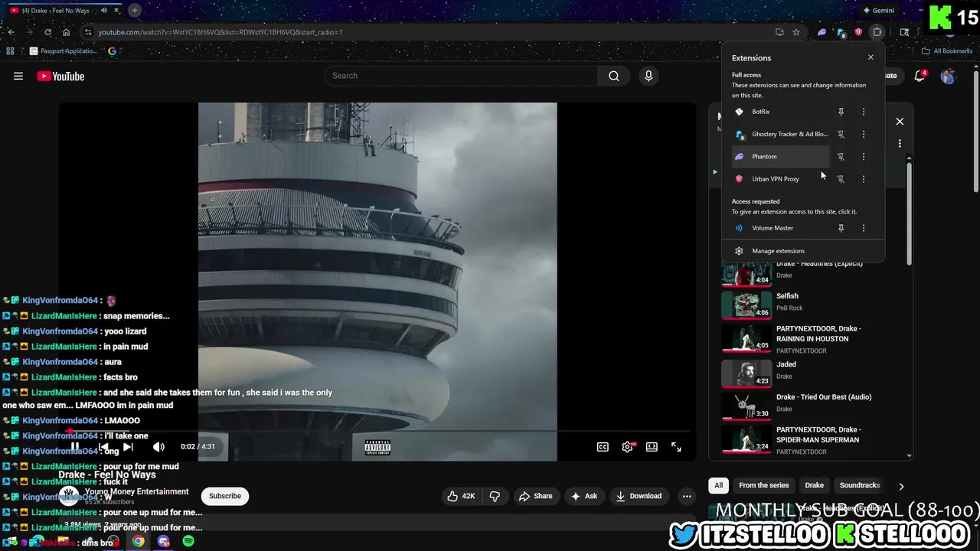Show more filter chips with right arrow
Image resolution: width=980 pixels, height=551 pixels.
click(x=901, y=486)
